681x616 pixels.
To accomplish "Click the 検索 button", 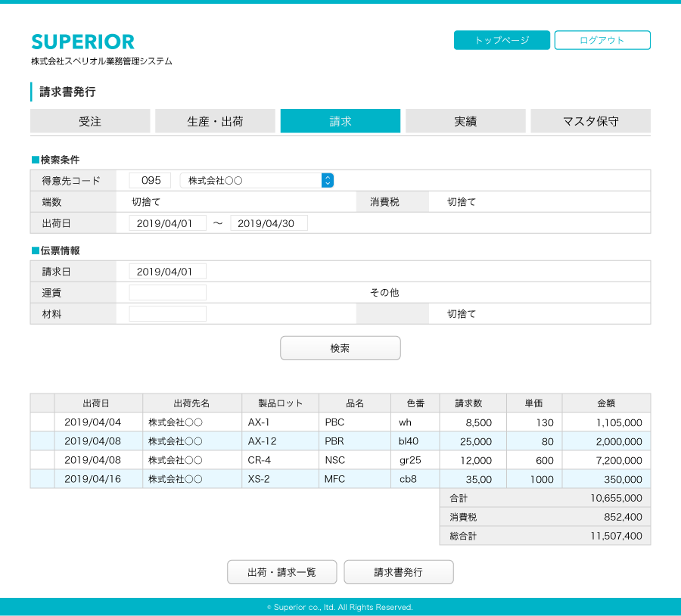I will point(340,348).
